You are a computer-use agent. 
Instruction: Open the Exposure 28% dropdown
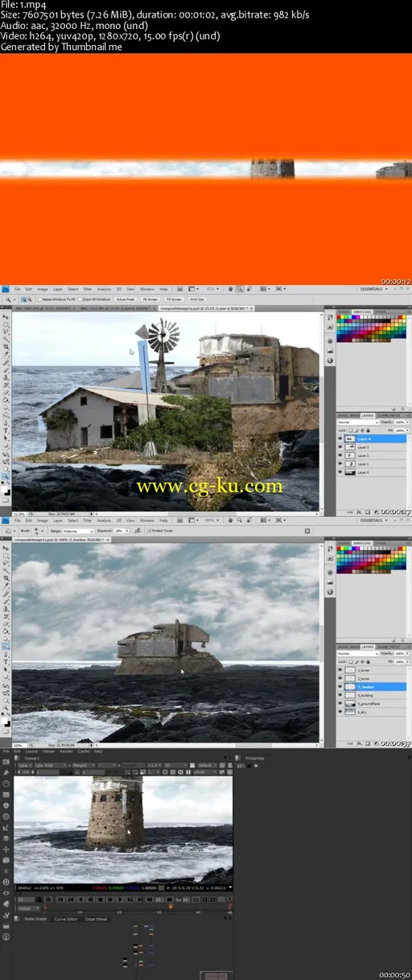[126, 530]
